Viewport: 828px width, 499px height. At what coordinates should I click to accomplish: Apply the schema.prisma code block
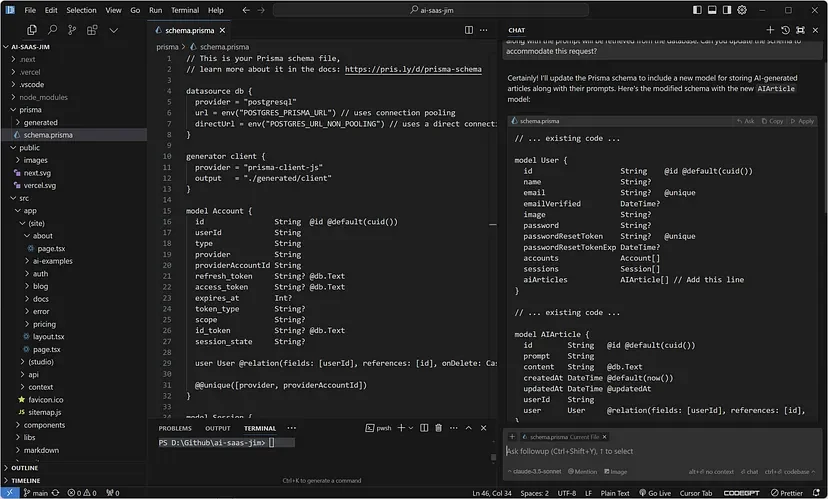click(x=802, y=121)
